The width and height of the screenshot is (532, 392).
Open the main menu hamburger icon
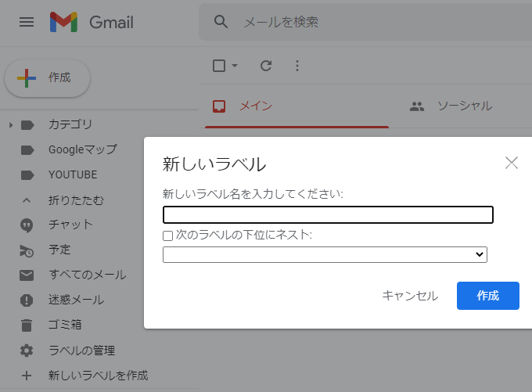(27, 22)
